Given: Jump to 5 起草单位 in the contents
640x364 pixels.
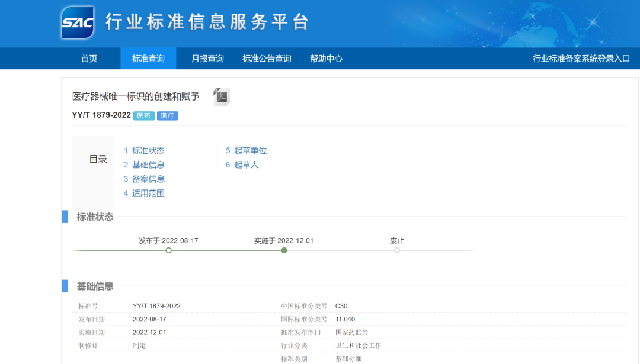Looking at the screenshot, I should pos(246,151).
